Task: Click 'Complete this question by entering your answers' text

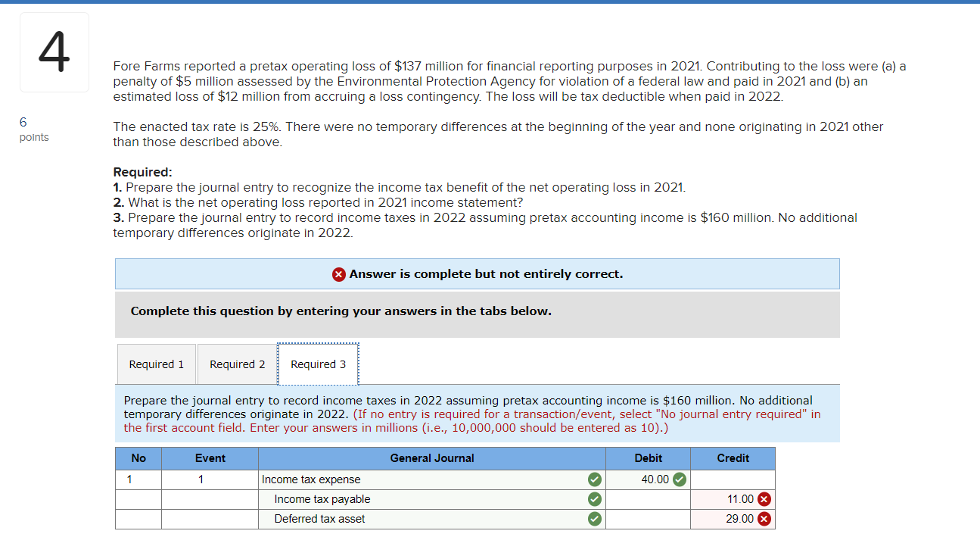Action: tap(341, 311)
